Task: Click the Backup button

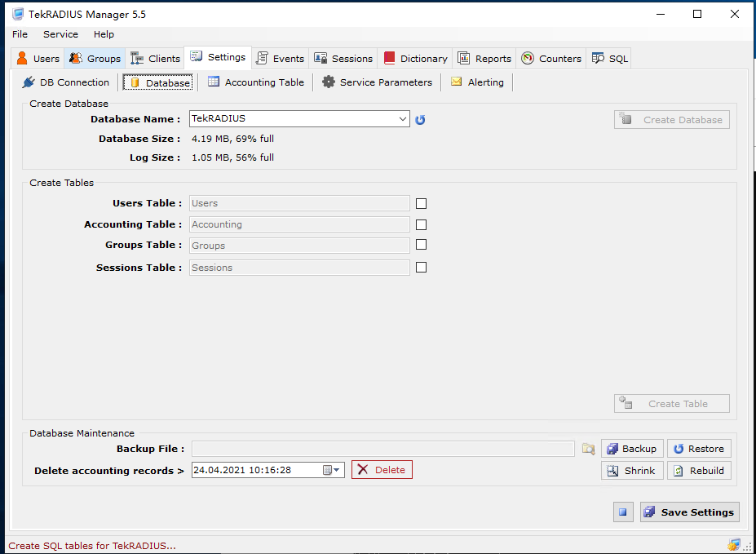Action: [x=632, y=449]
